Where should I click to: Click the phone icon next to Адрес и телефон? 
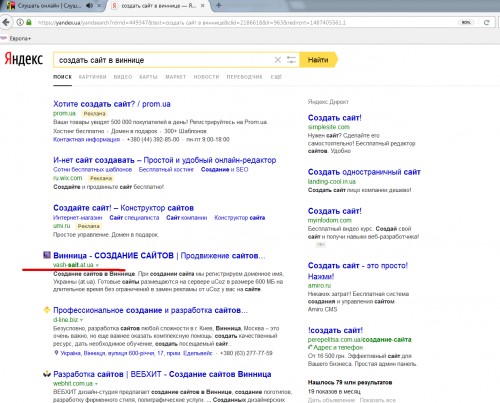pyautogui.click(x=310, y=347)
